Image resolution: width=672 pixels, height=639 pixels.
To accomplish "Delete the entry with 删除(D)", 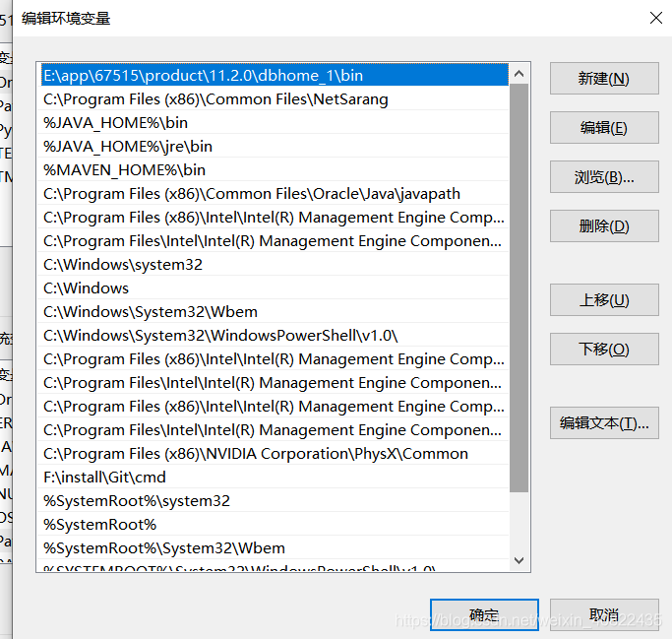I will point(604,226).
